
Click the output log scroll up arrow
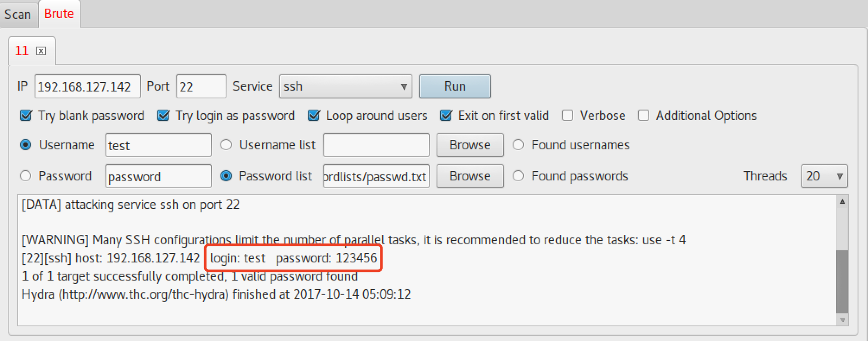[842, 202]
